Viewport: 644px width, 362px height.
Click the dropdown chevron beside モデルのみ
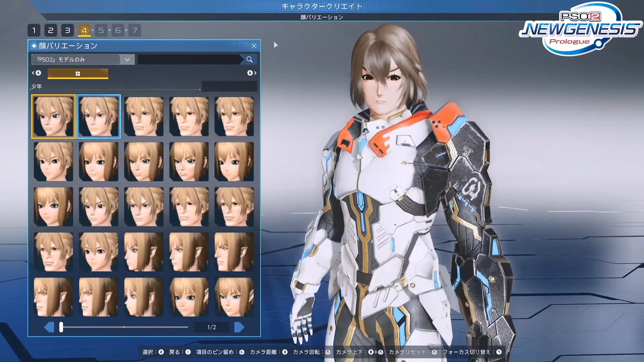[127, 59]
